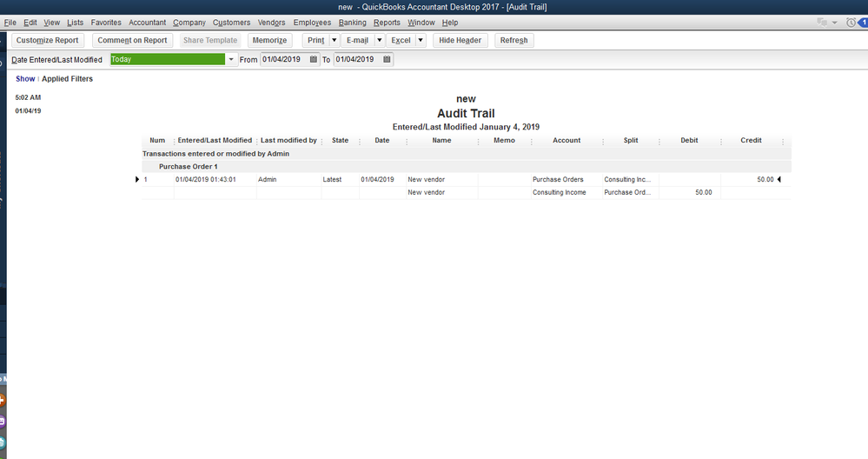Screen dimensions: 868x459
Task: Click the Memorize button
Action: [269, 40]
